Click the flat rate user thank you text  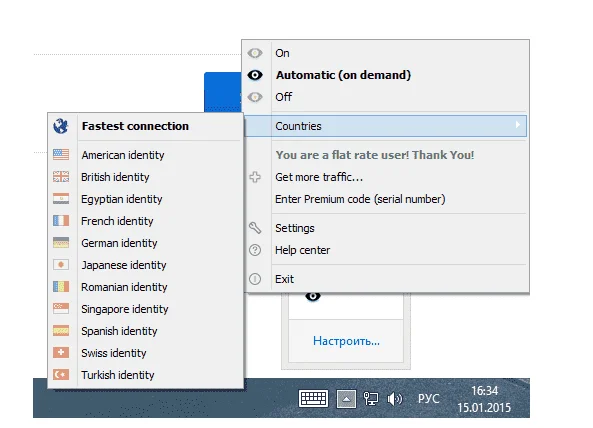tap(374, 155)
